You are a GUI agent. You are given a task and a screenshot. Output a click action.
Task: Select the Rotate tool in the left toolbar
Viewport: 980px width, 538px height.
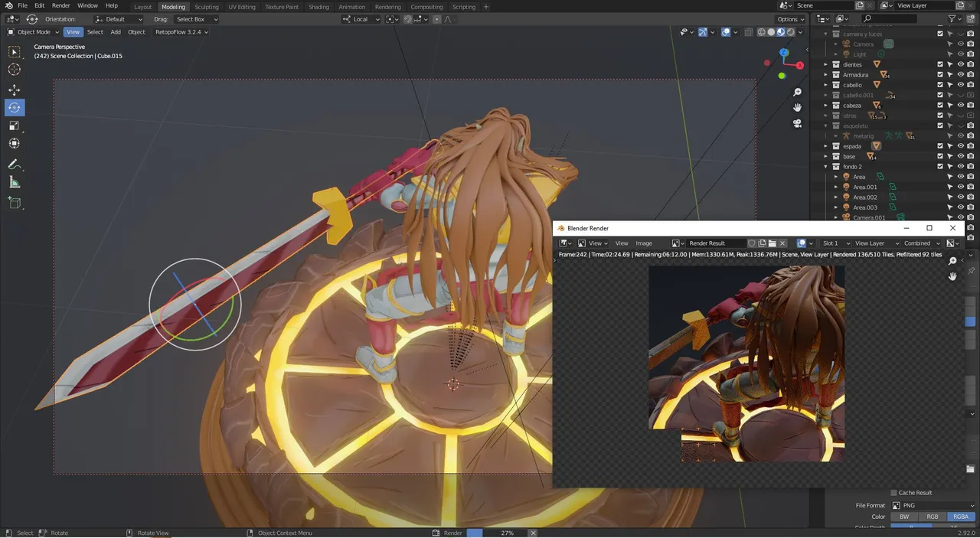pyautogui.click(x=15, y=108)
